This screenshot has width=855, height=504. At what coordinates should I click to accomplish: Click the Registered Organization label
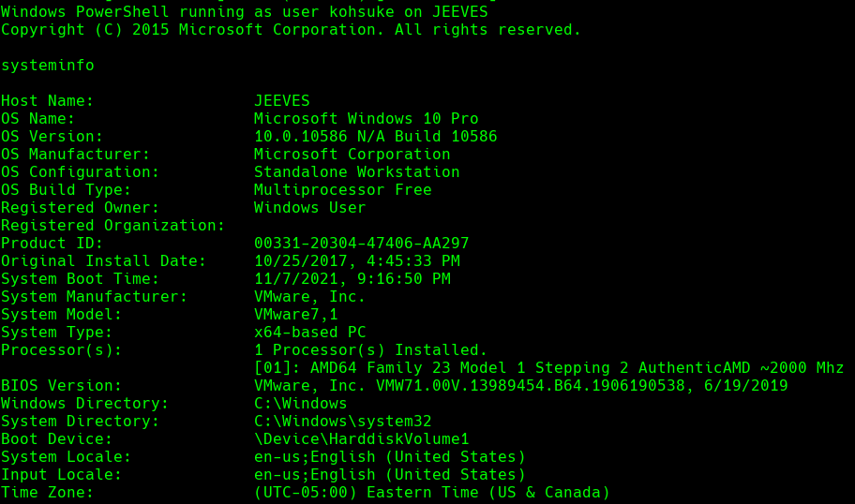[x=112, y=226]
